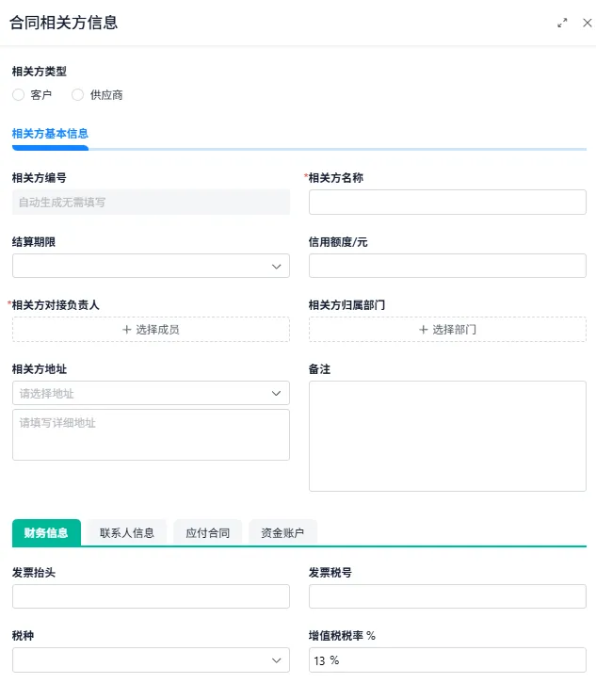Click the 增值税税率 % field

click(x=447, y=659)
